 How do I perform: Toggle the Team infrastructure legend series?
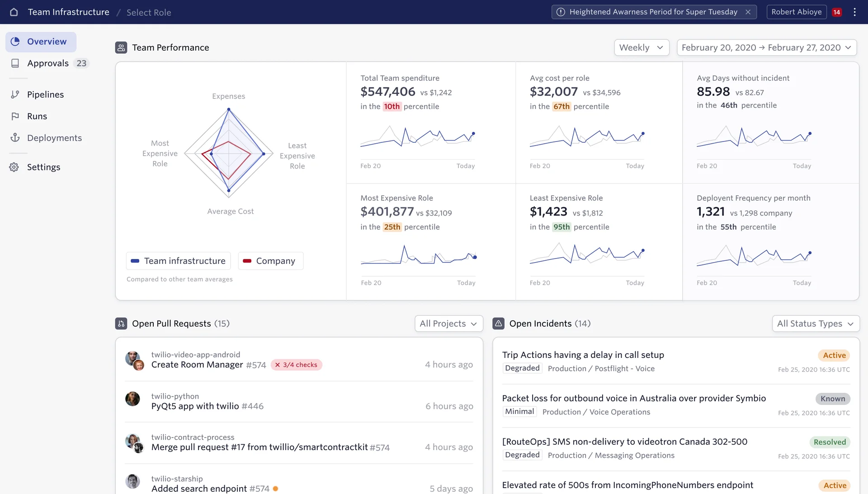pos(178,261)
